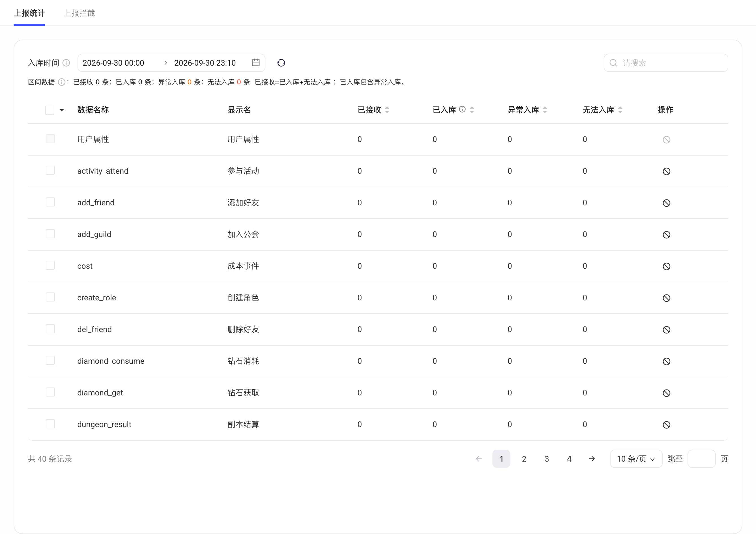Click the 请搜索 search field
This screenshot has height=534, width=756.
click(666, 63)
